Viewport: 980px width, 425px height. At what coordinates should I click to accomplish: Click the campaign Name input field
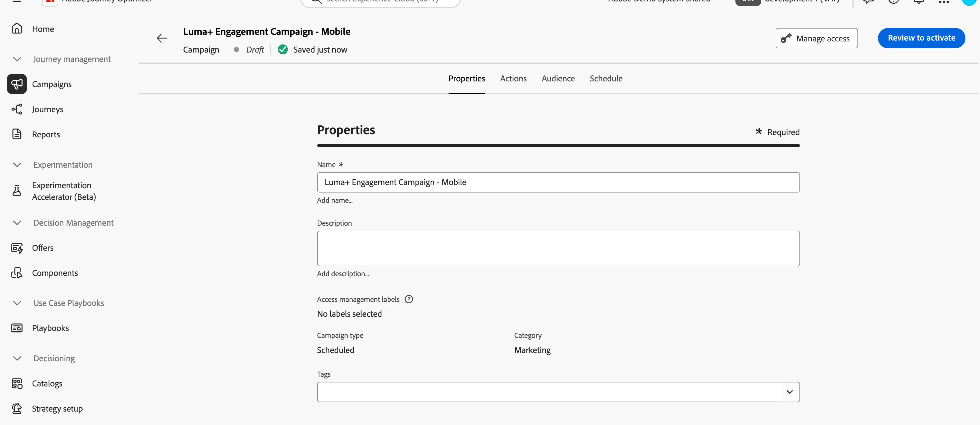pyautogui.click(x=558, y=183)
